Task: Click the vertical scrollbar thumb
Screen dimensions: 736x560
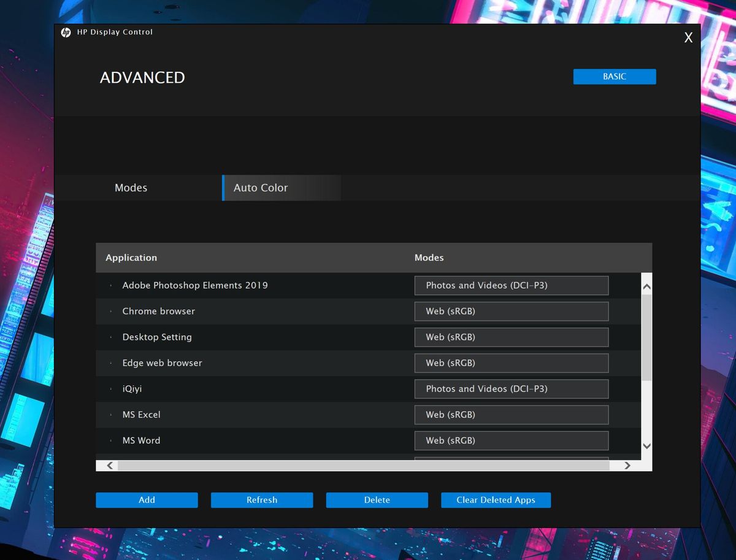Action: pos(646,337)
